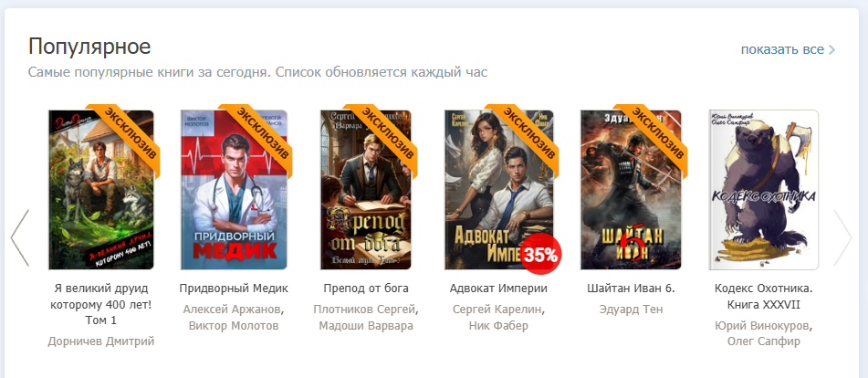The image size is (868, 378).
Task: Open the Придворный Медик book cover
Action: [x=235, y=189]
